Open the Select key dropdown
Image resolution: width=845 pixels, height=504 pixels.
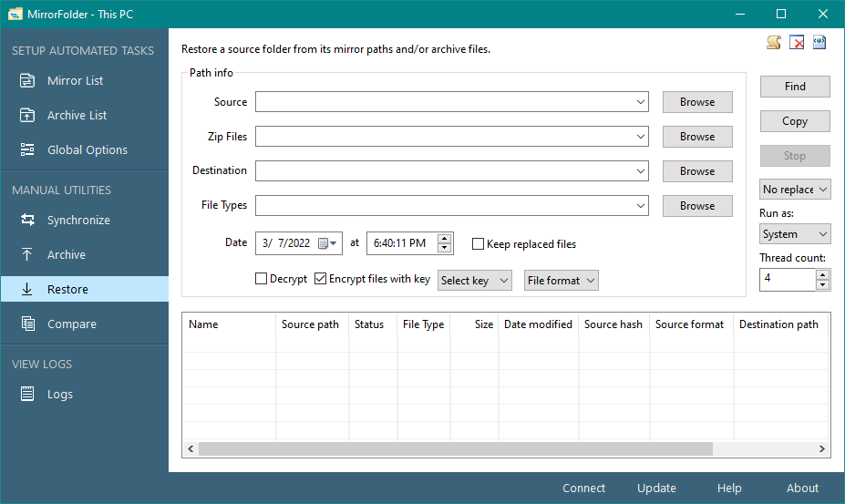pos(474,281)
